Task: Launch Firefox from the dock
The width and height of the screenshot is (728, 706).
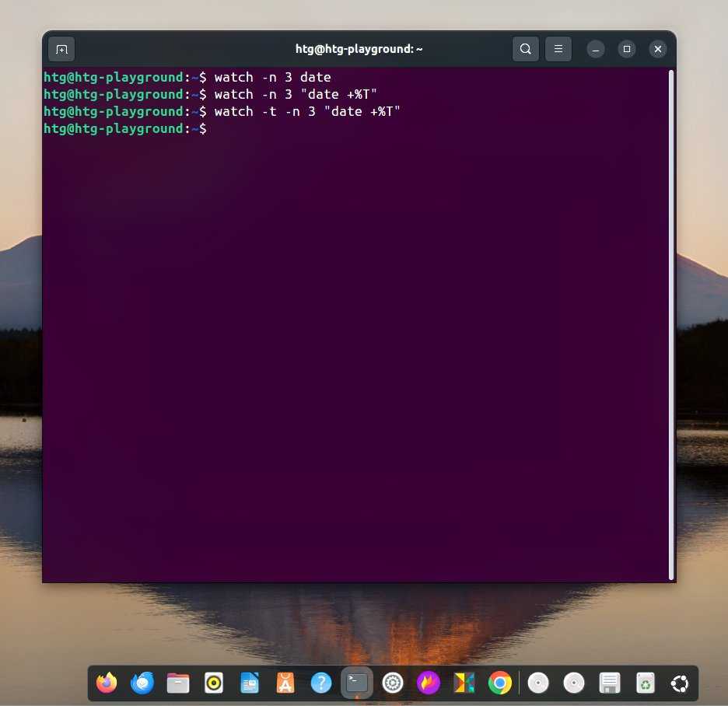Action: (107, 683)
